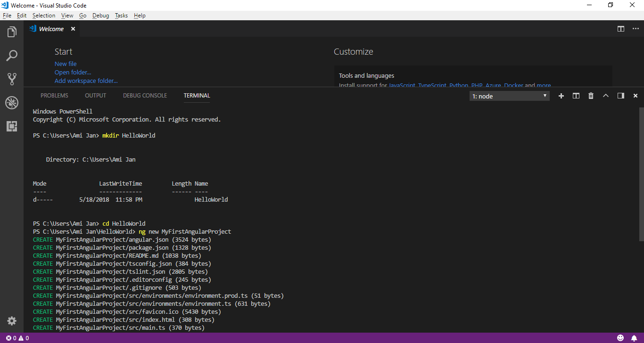Open the Explorer view in activity bar
Image resolution: width=644 pixels, height=343 pixels.
pyautogui.click(x=12, y=32)
